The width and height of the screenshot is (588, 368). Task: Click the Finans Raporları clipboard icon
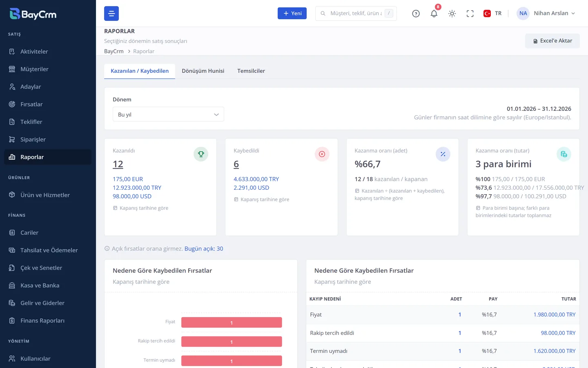12,321
